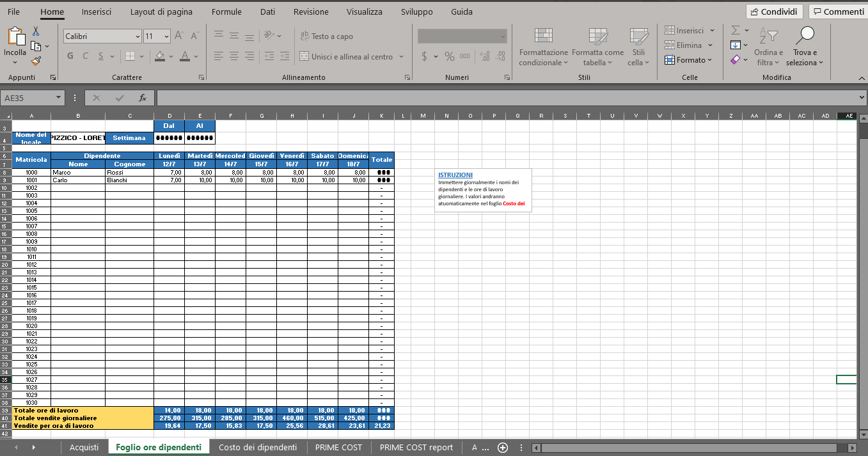Click the Clear eraser icon
Screen dimensions: 868x456
coord(736,59)
